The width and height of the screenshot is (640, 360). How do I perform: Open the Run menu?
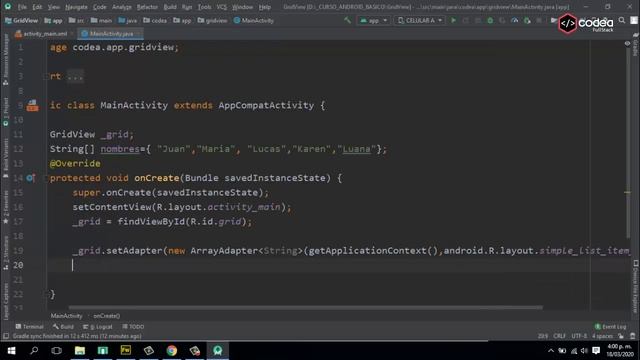click(x=187, y=7)
